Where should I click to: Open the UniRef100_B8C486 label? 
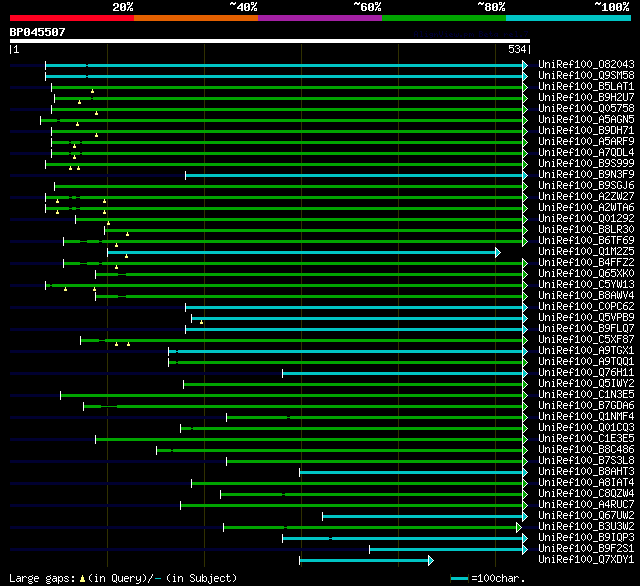(x=586, y=450)
